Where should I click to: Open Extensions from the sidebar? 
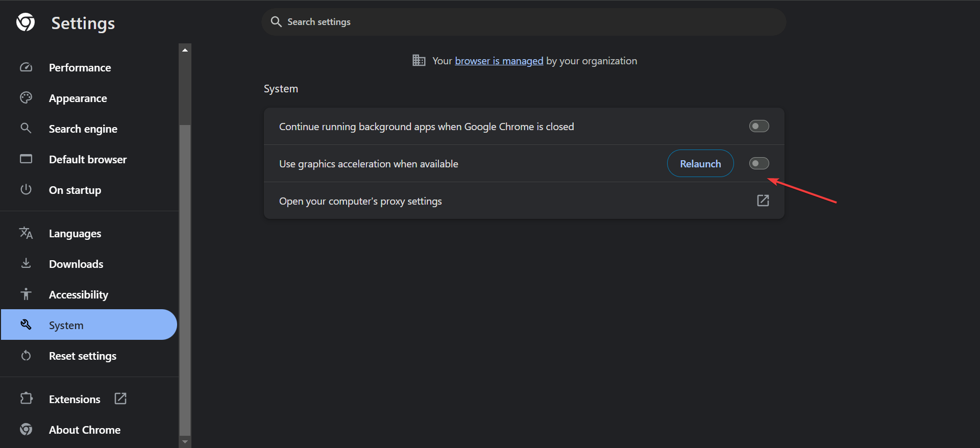[x=89, y=399]
